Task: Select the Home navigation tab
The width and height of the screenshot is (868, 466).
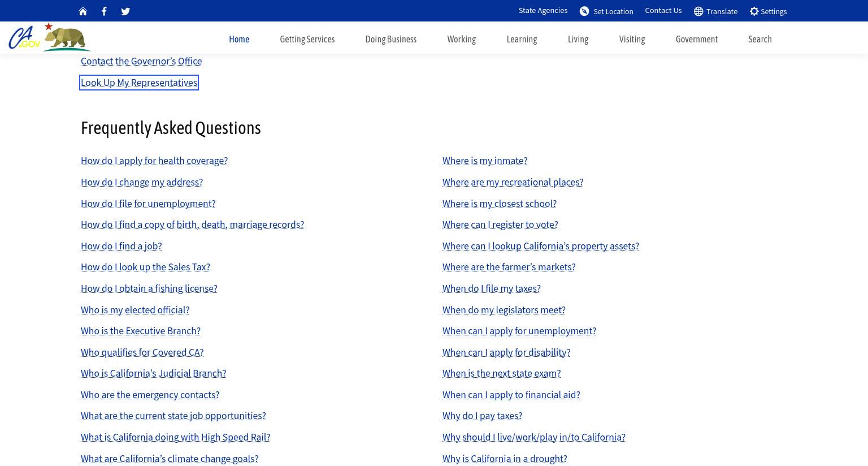Action: [239, 39]
